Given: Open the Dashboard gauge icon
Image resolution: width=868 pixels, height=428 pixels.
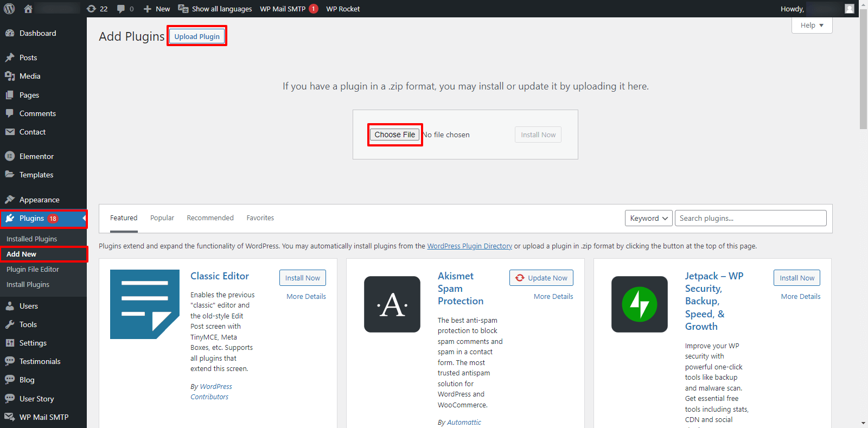Looking at the screenshot, I should pyautogui.click(x=10, y=33).
